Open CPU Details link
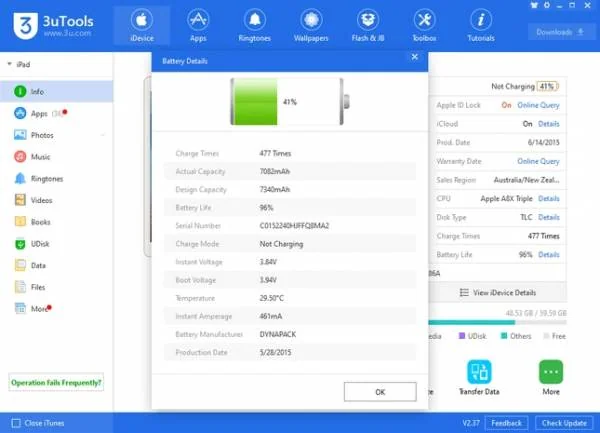The height and width of the screenshot is (433, 600). [548, 199]
